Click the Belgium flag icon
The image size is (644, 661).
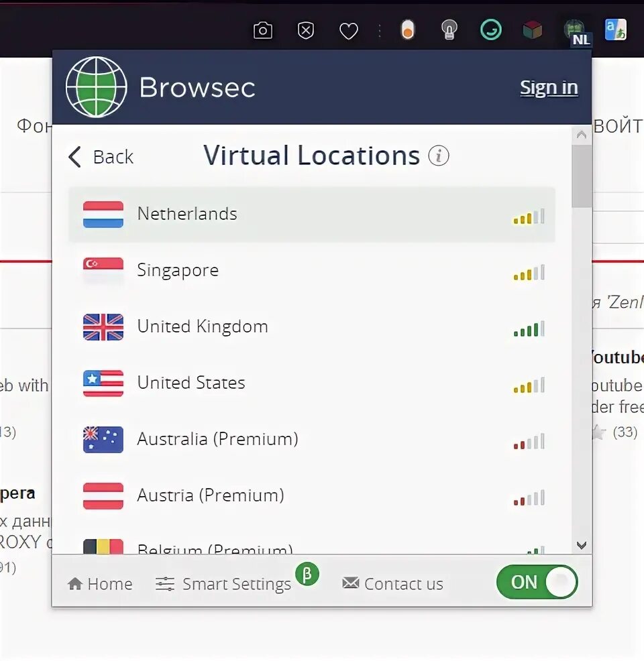point(103,546)
